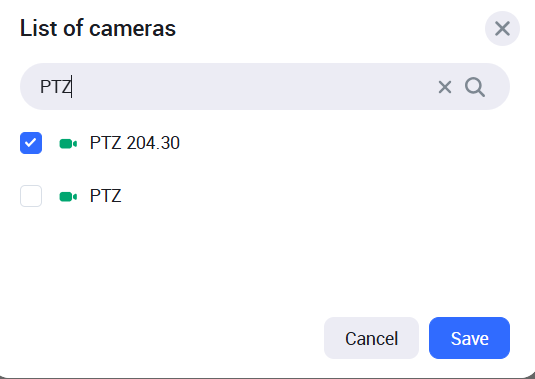Click the List of cameras heading
535x379 pixels.
(x=98, y=28)
